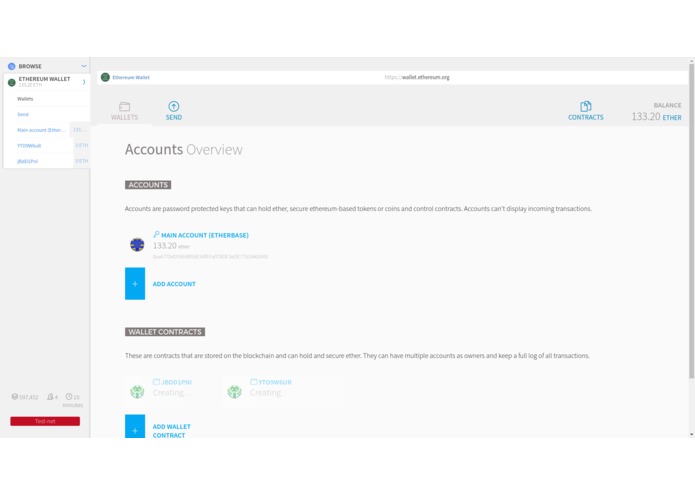Switch to the SEND tab label
Image resolution: width=695 pixels, height=494 pixels.
click(174, 117)
